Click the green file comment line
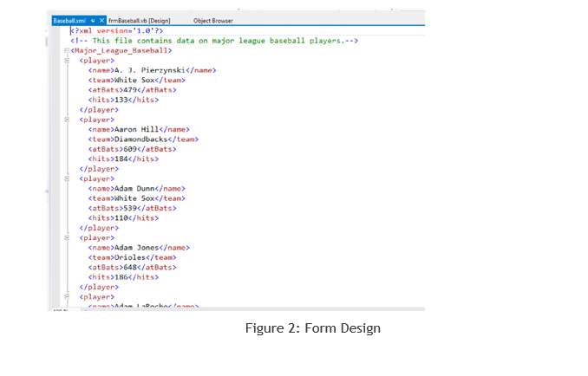 [x=214, y=41]
